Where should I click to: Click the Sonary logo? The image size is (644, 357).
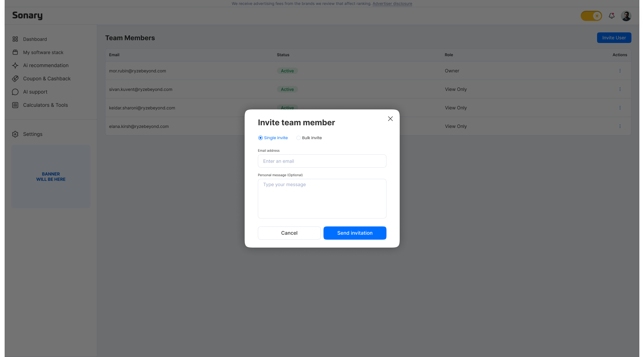pyautogui.click(x=27, y=16)
